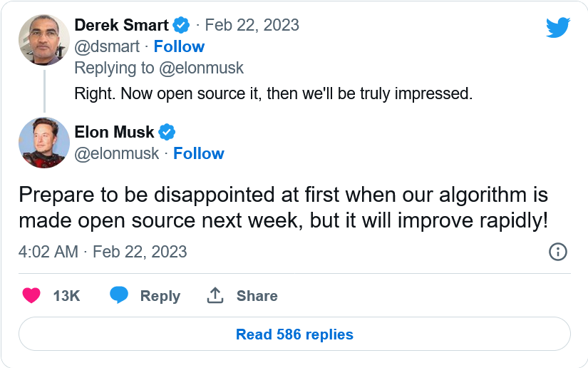Open the tweet info circle icon
588x368 pixels.
tap(557, 251)
